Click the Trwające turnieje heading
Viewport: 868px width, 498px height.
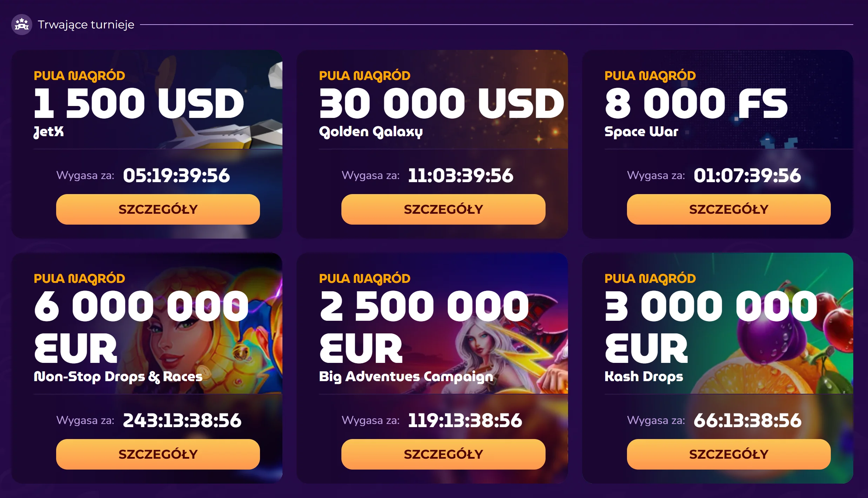pos(86,25)
